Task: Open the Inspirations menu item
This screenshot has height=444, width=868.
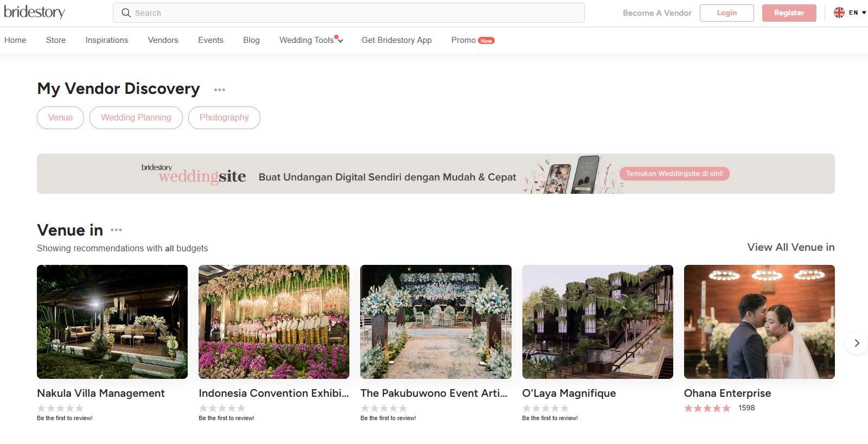Action: (107, 40)
